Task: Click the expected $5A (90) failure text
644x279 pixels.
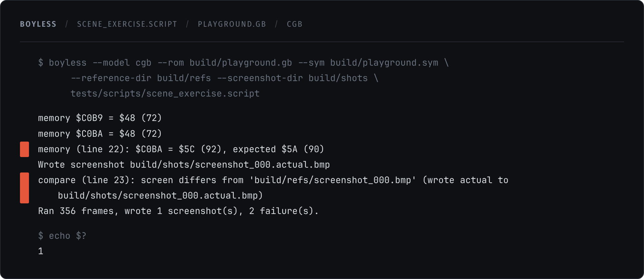Action: tap(278, 149)
